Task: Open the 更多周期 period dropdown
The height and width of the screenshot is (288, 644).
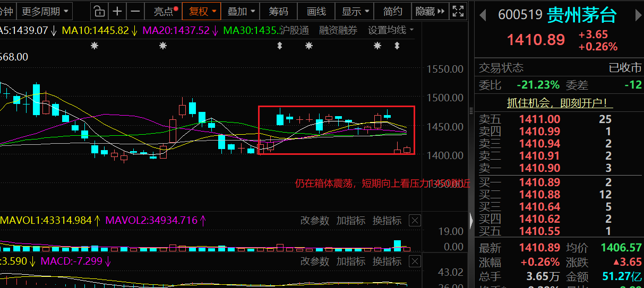Action: (45, 11)
